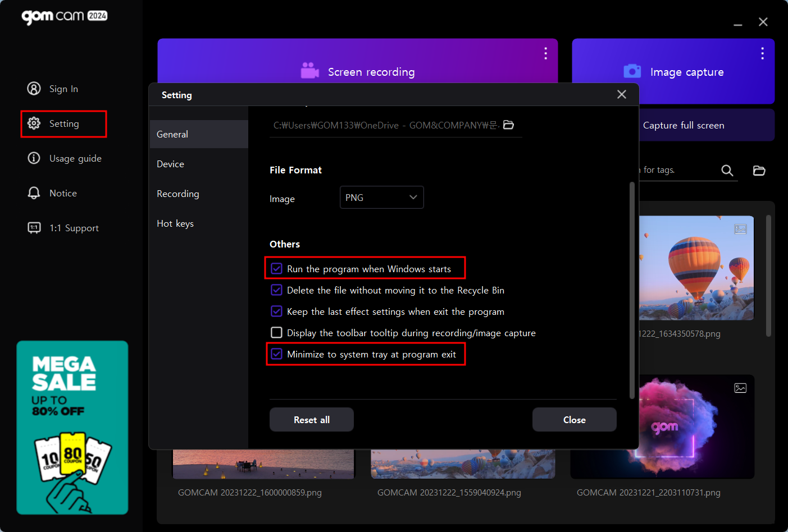Click the MEGA SALE coupon banner
This screenshot has height=532, width=788.
click(x=72, y=428)
